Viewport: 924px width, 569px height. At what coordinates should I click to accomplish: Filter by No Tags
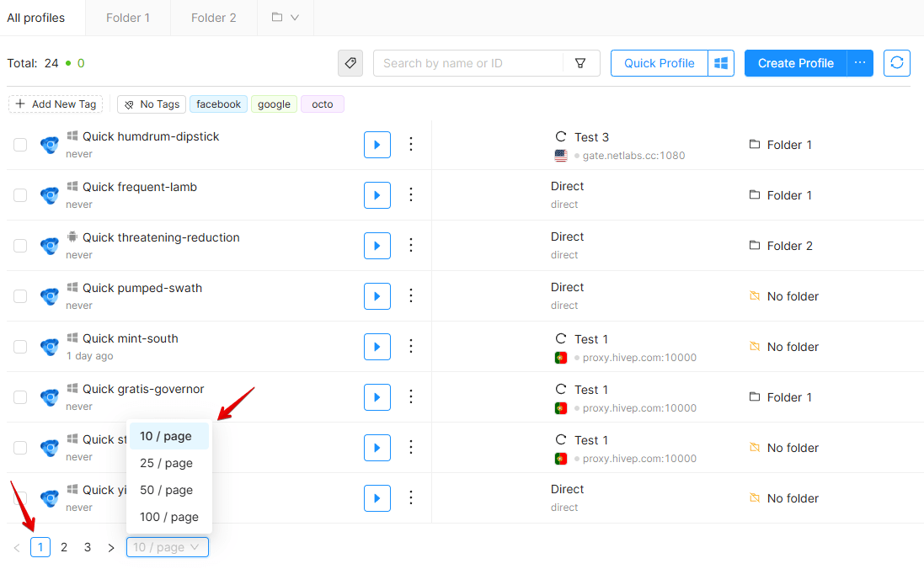tap(152, 104)
